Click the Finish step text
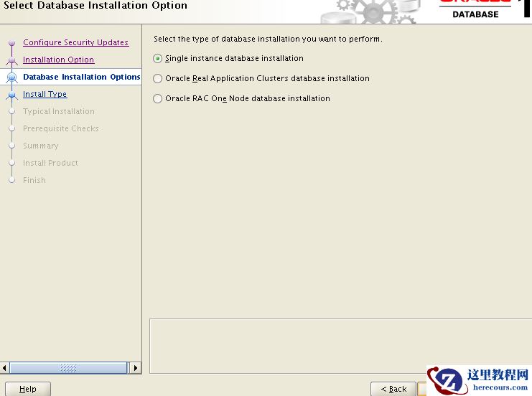This screenshot has height=396, width=532. (34, 180)
